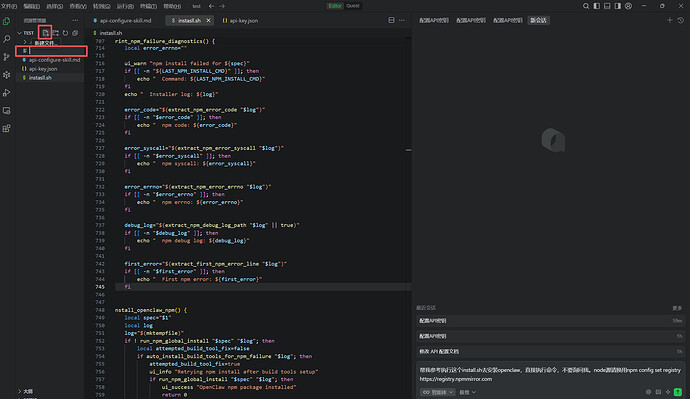Go forward with navigation arrow
The image size is (690, 399).
coord(222,6)
